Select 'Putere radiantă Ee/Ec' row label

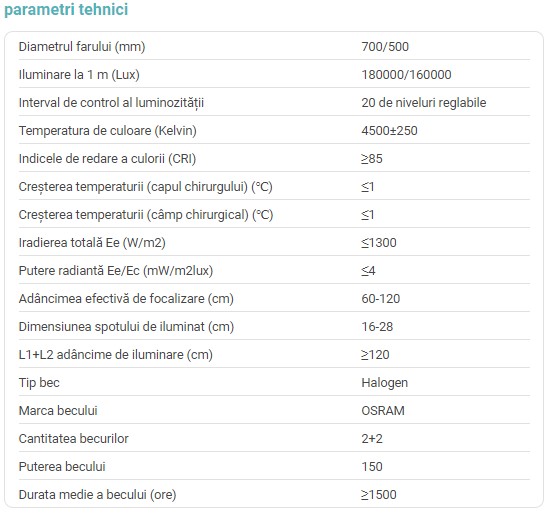pos(116,271)
